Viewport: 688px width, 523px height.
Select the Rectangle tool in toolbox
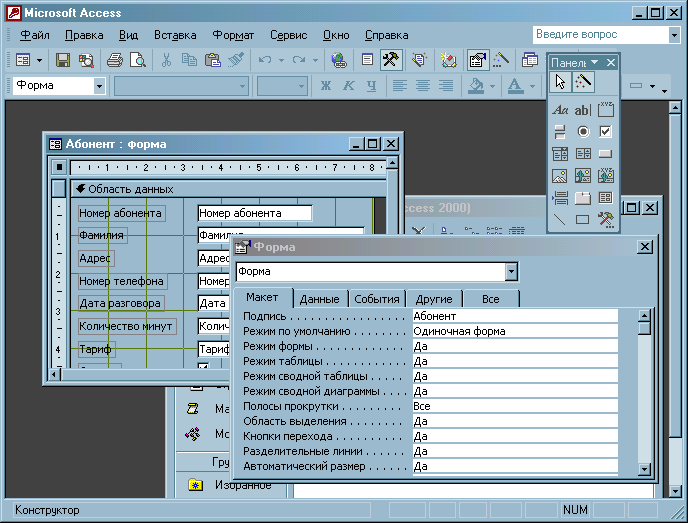(x=583, y=219)
